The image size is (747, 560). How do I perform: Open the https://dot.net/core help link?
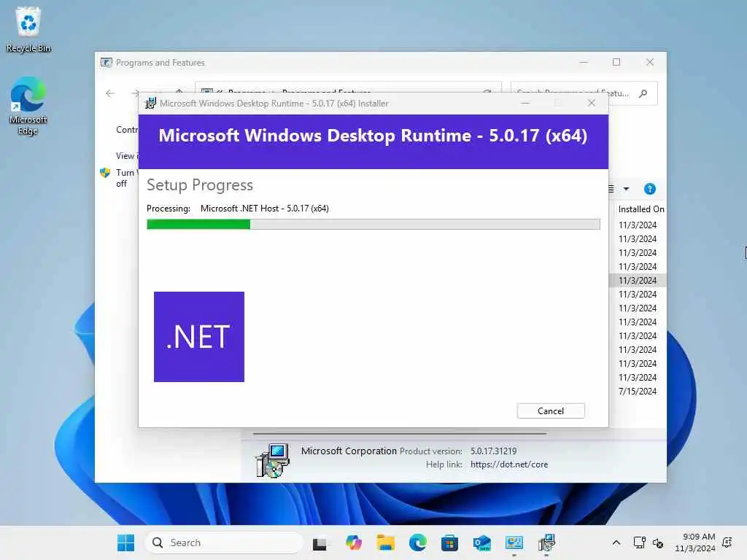point(508,464)
